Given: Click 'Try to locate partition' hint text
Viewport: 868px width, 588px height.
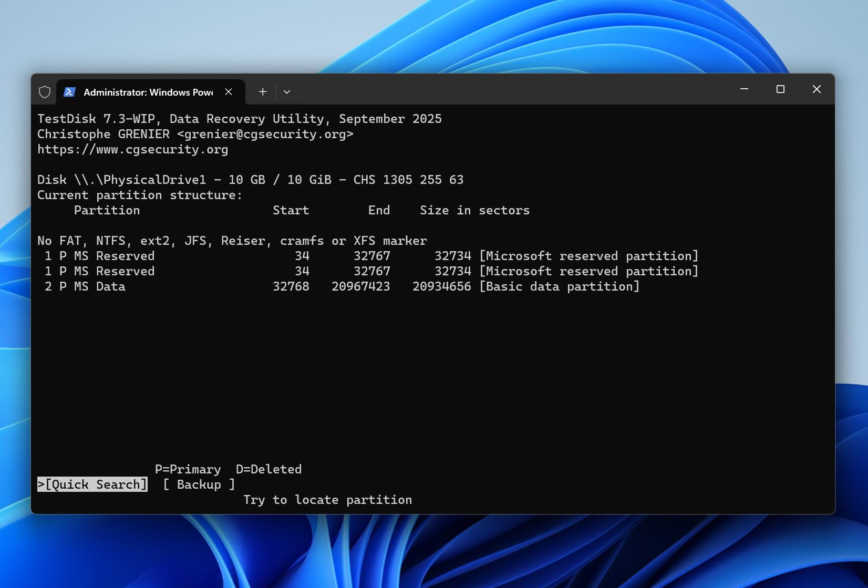Looking at the screenshot, I should (x=328, y=500).
